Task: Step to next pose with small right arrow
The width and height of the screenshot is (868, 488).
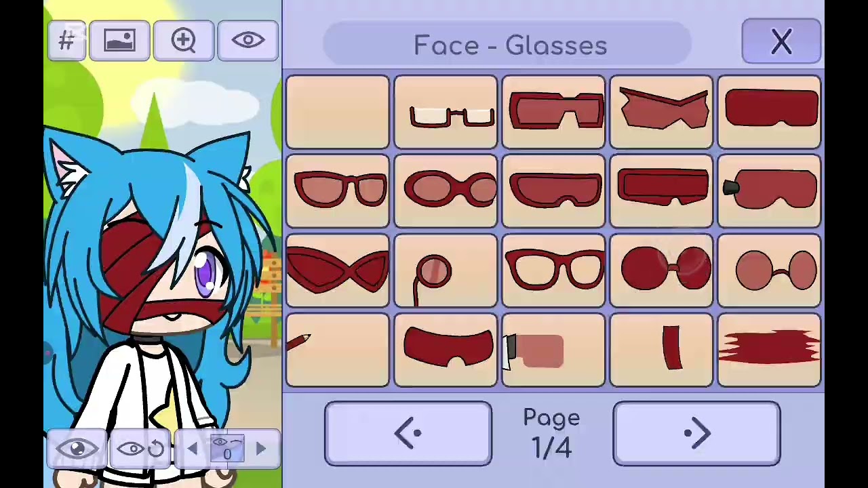Action: (261, 449)
